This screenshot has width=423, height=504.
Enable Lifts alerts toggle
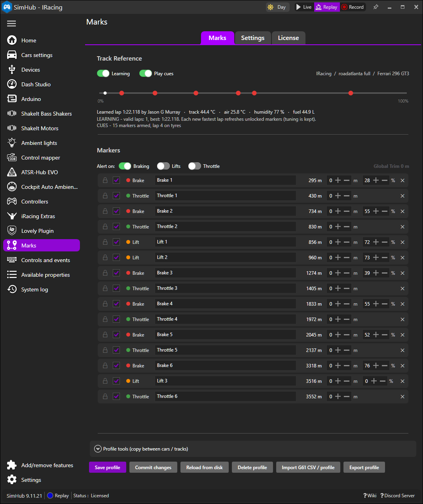click(x=163, y=166)
